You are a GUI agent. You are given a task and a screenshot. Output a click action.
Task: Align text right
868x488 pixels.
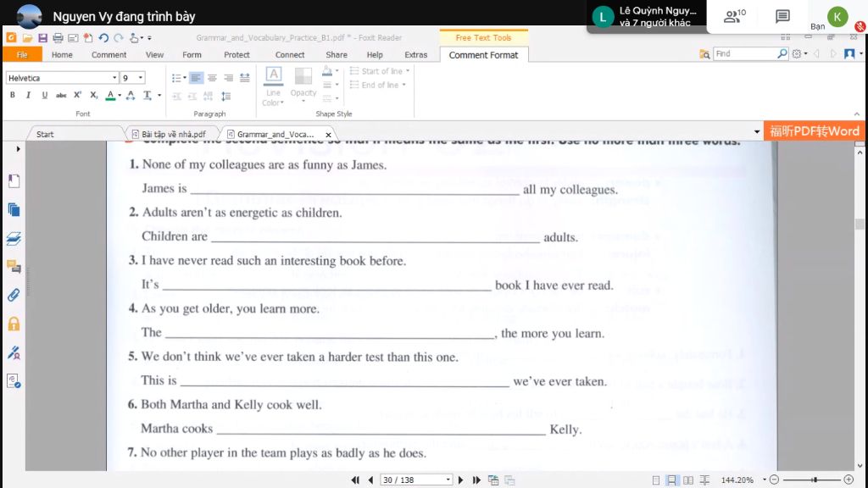228,78
